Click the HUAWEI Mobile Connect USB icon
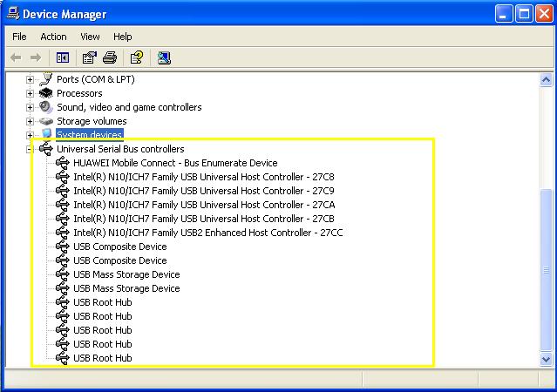 (x=63, y=163)
